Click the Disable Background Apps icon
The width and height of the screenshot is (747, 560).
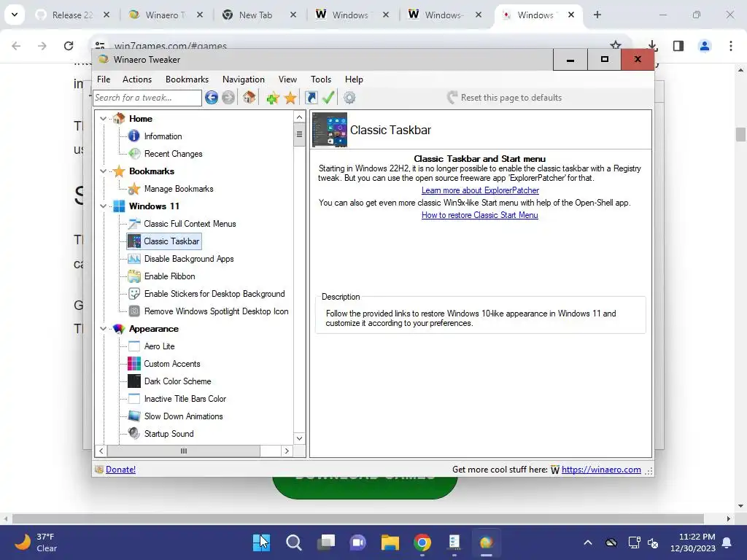tap(134, 259)
